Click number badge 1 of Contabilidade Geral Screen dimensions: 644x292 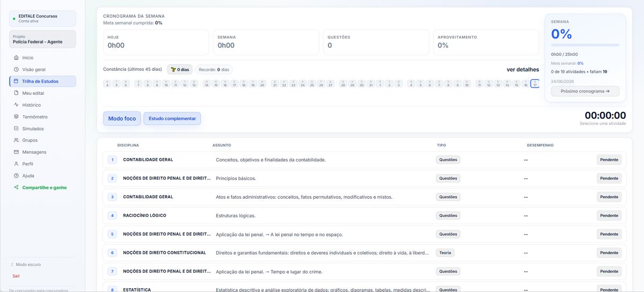tap(112, 160)
